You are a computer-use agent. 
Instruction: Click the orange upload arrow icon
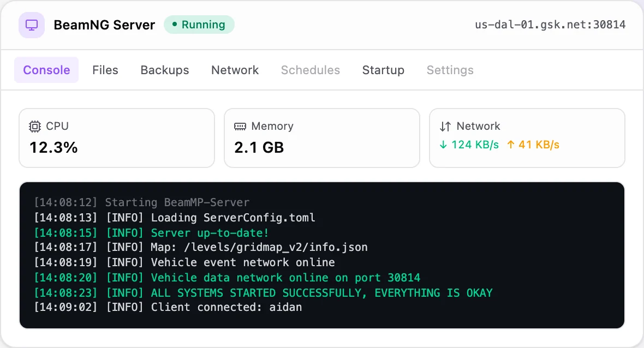point(510,145)
